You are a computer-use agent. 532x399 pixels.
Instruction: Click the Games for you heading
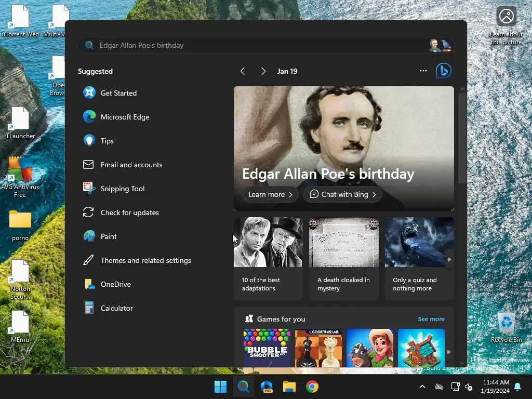tap(281, 319)
